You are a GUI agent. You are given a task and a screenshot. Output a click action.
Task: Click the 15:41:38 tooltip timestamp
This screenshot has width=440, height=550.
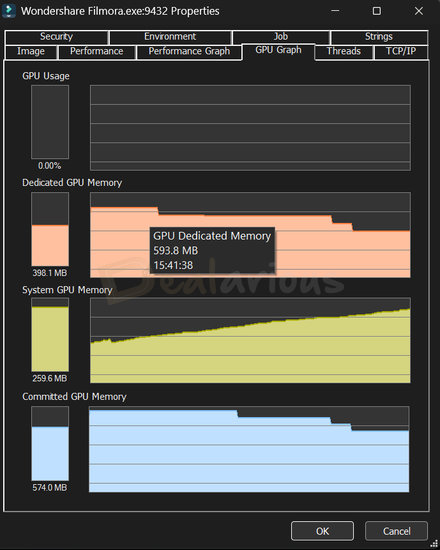[x=173, y=265]
